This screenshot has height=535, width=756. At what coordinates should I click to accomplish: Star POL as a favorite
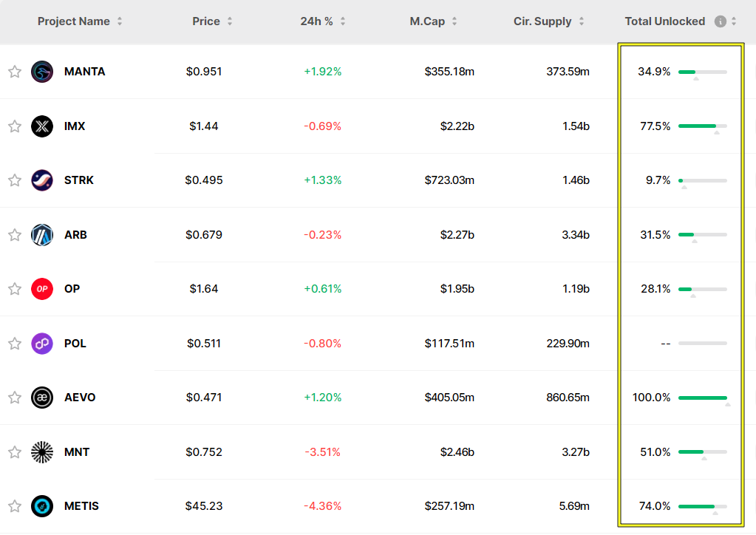coord(15,344)
